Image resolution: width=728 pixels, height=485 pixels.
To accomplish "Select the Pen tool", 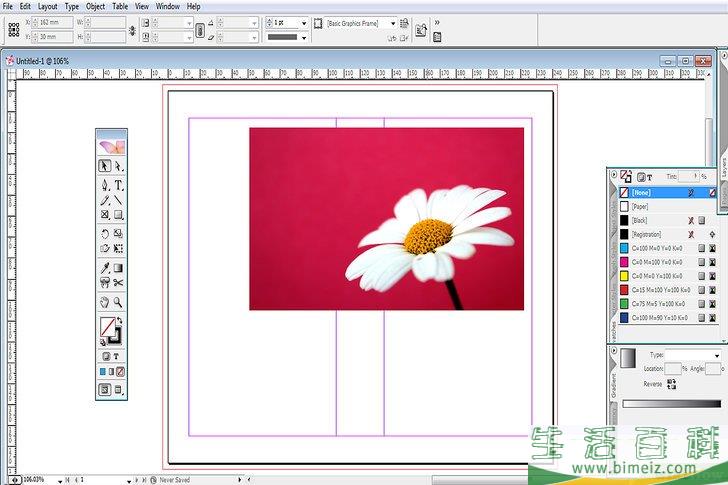I will 105,185.
